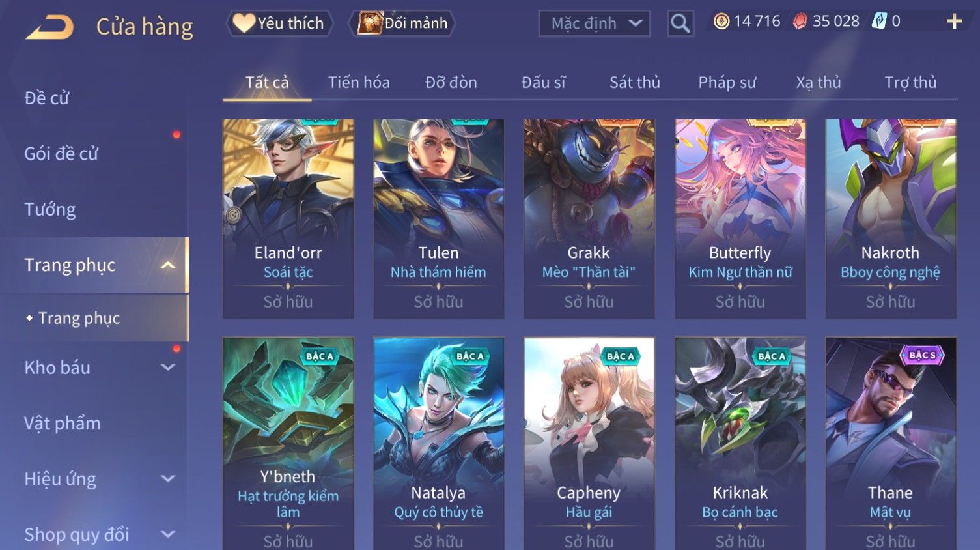Open the Mặc định sort dropdown
This screenshot has width=980, height=550.
point(595,23)
